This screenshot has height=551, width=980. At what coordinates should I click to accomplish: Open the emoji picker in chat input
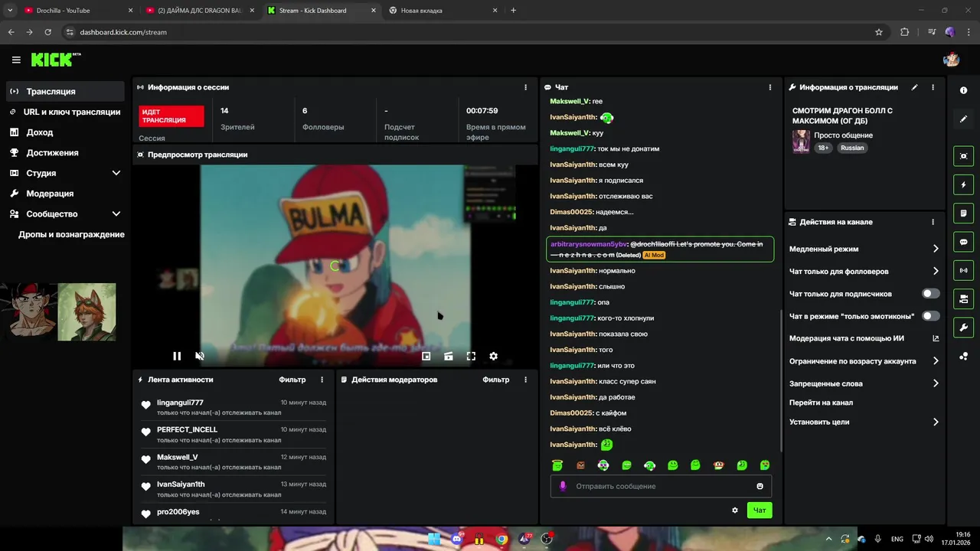click(759, 486)
